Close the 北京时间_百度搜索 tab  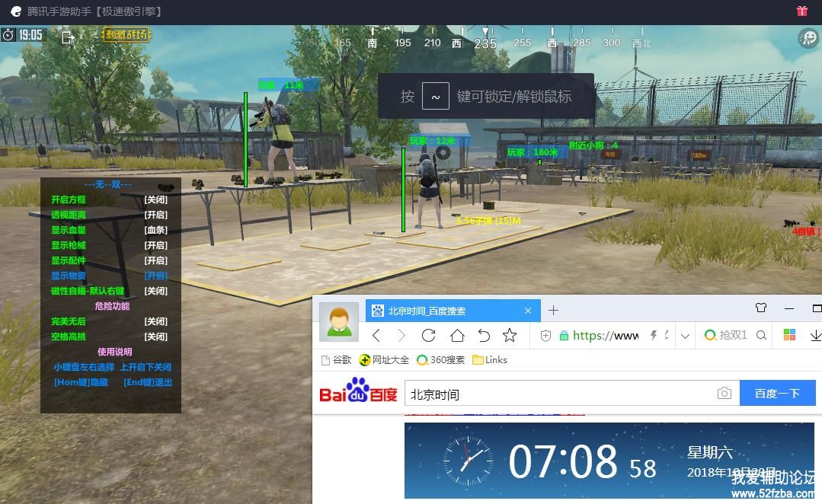(528, 311)
